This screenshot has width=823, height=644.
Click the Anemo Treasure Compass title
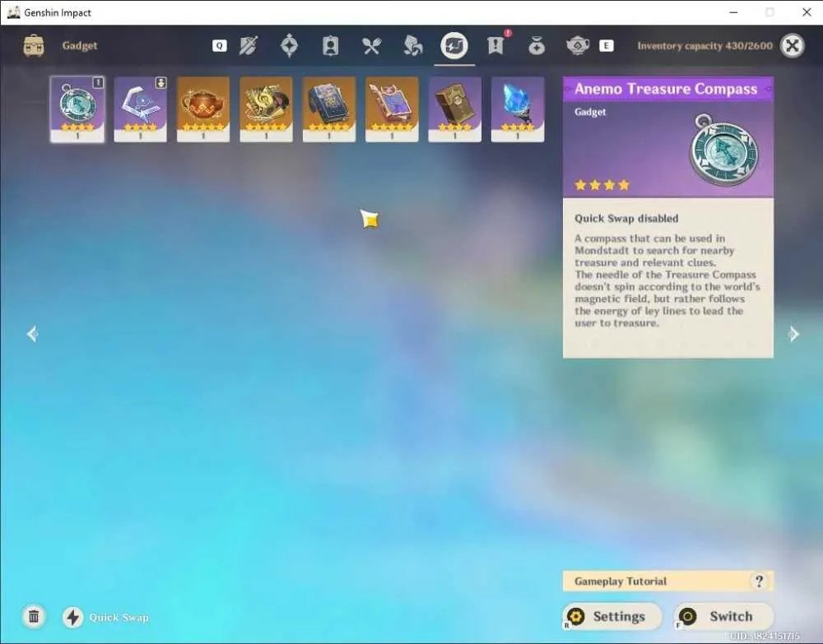(666, 89)
